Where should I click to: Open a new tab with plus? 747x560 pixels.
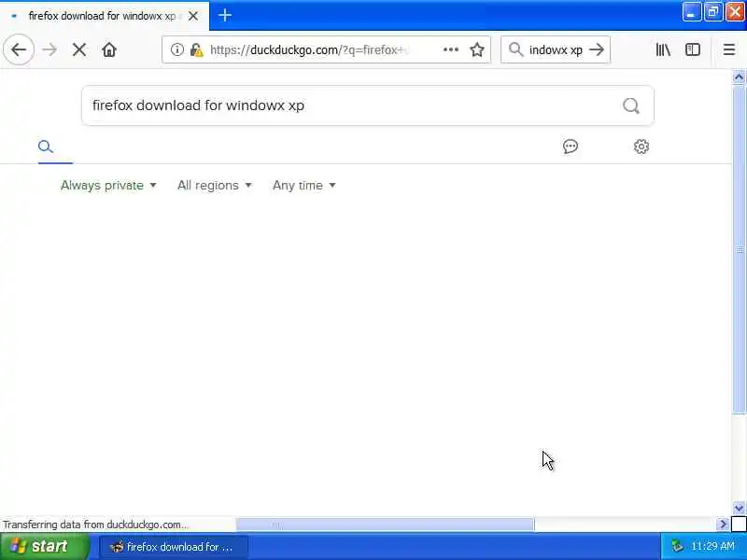225,15
